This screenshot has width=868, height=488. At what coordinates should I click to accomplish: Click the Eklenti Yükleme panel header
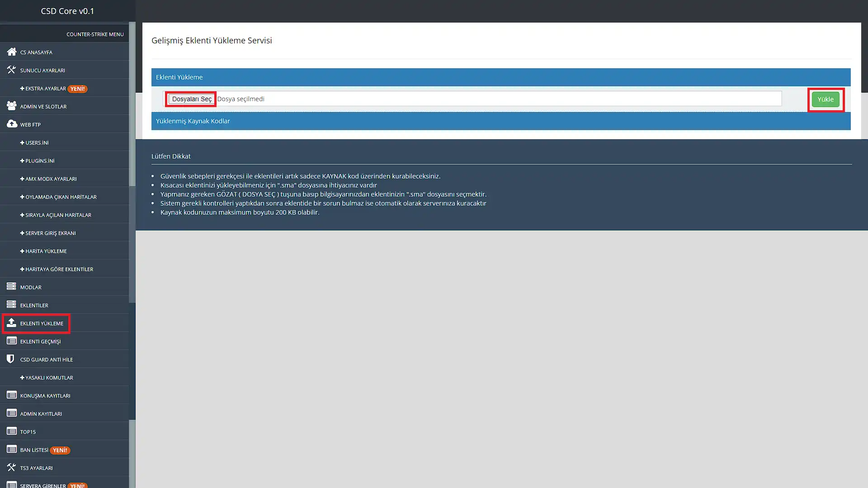pyautogui.click(x=501, y=77)
